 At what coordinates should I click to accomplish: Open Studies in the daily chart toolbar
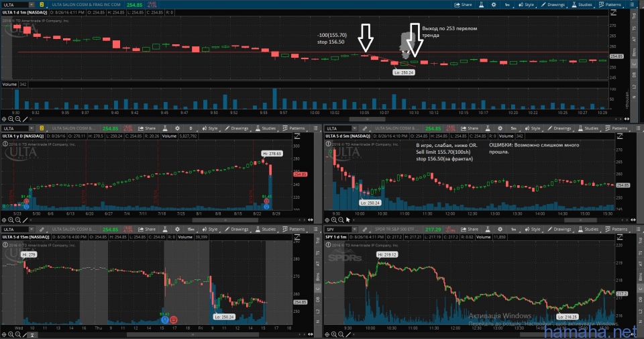click(x=266, y=128)
